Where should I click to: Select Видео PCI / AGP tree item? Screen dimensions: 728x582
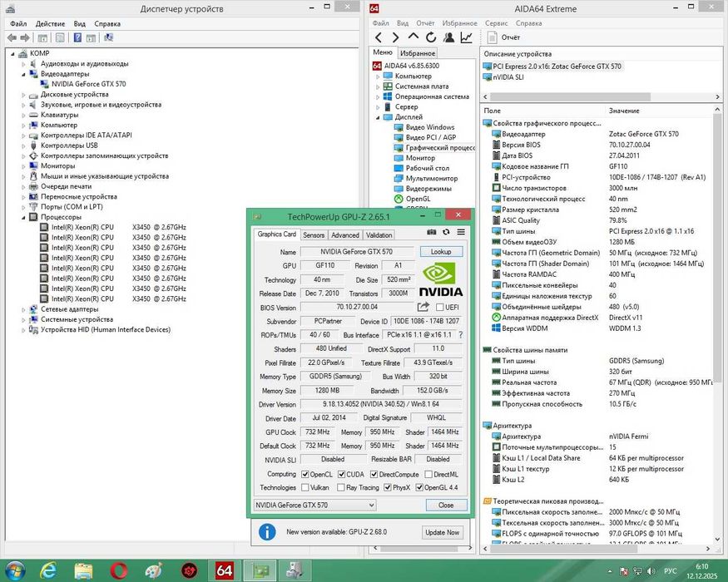click(x=429, y=137)
